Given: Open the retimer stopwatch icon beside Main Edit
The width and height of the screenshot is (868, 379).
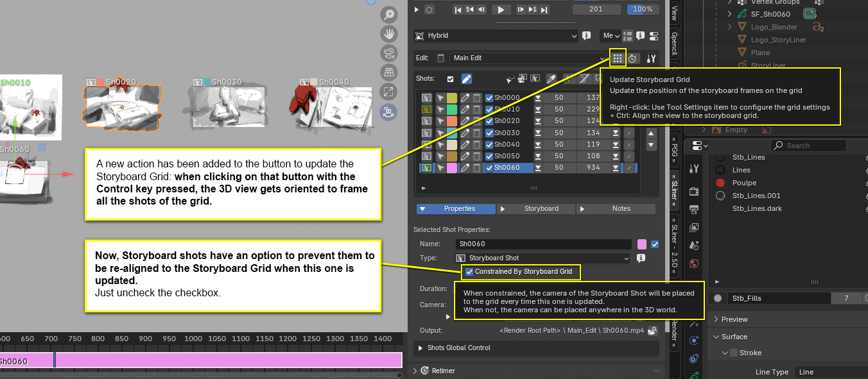Looking at the screenshot, I should (x=633, y=58).
